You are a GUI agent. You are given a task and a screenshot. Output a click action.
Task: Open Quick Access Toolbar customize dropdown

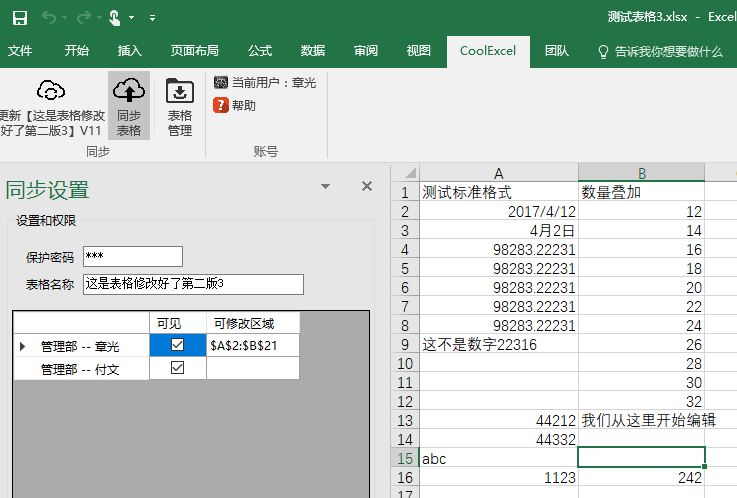point(152,17)
